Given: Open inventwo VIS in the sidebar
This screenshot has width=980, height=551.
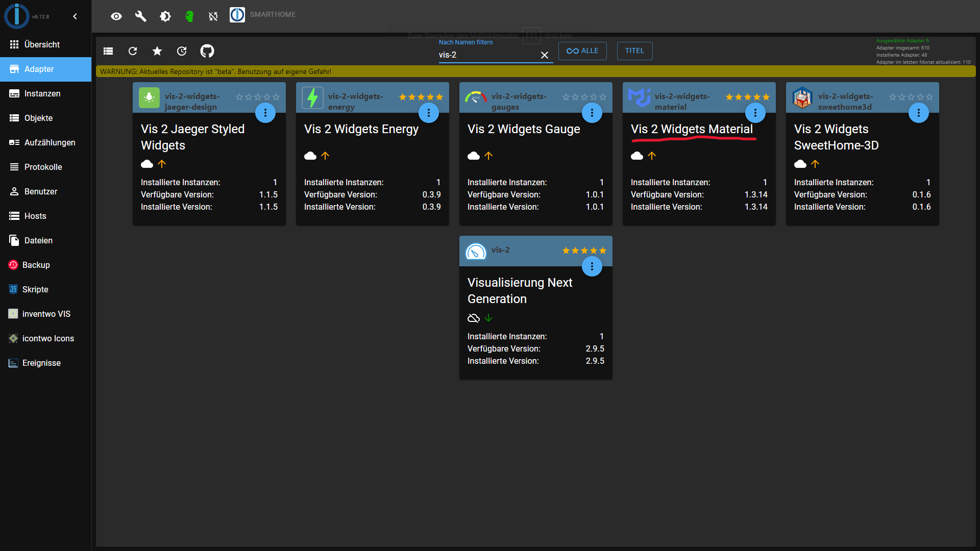Looking at the screenshot, I should (x=46, y=314).
